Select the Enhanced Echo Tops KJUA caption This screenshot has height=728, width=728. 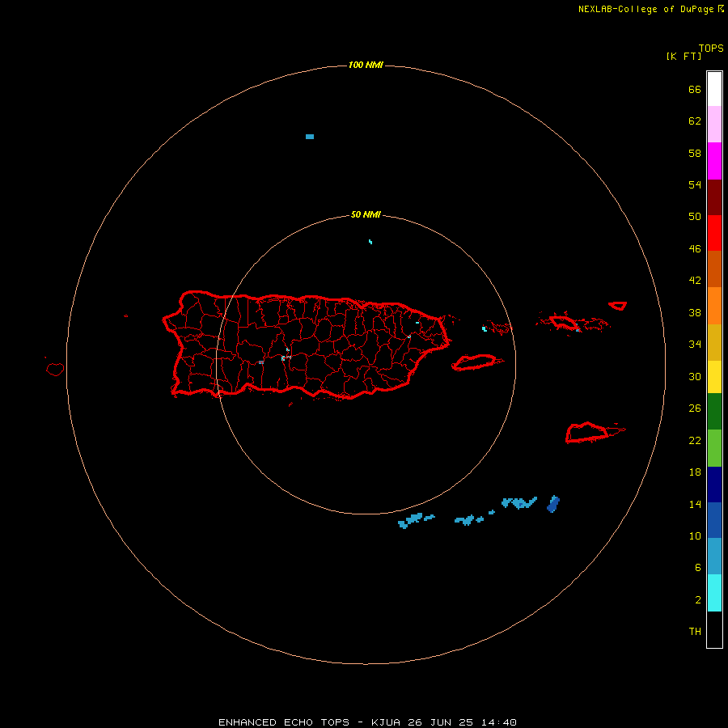coord(367,722)
